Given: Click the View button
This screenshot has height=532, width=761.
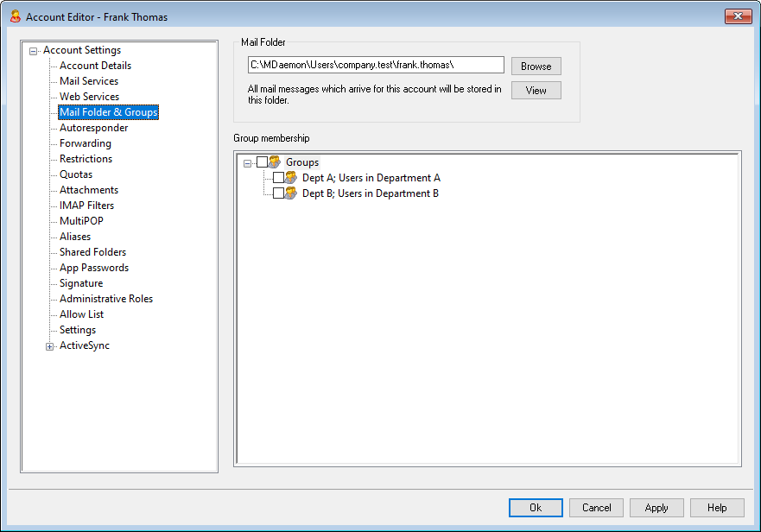Looking at the screenshot, I should (536, 91).
